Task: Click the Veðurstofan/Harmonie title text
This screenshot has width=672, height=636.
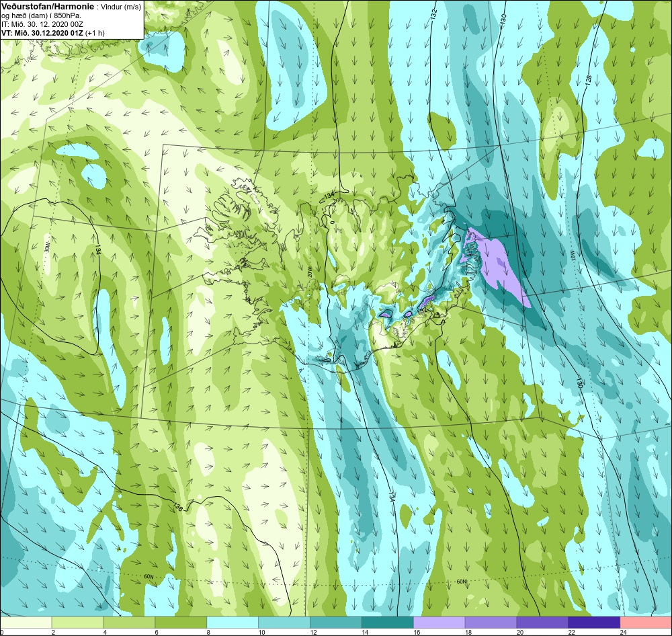Action: point(48,7)
